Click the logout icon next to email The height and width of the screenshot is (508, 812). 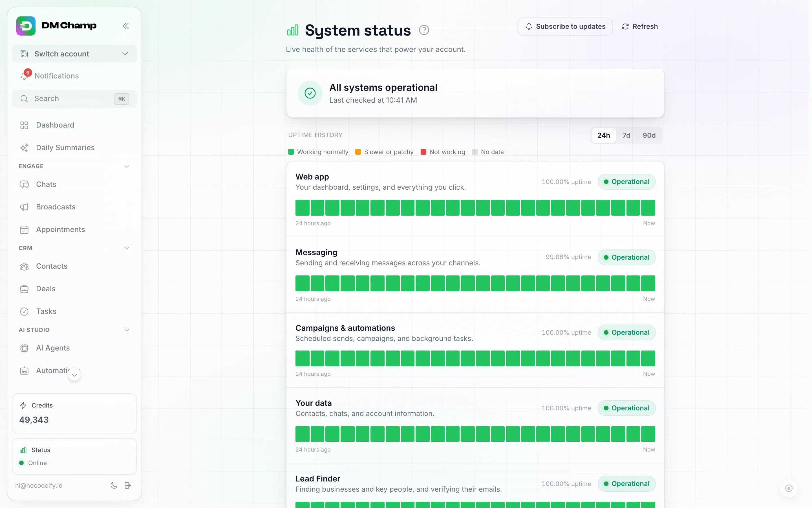tap(127, 485)
